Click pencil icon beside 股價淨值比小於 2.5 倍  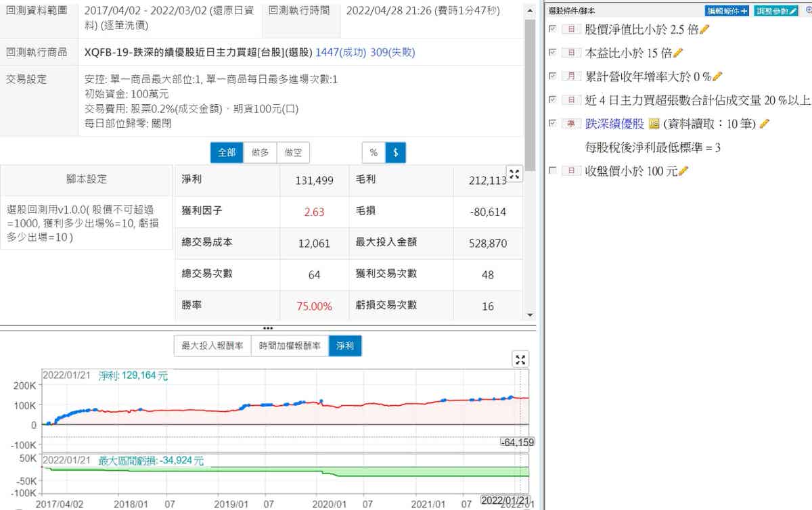(704, 29)
